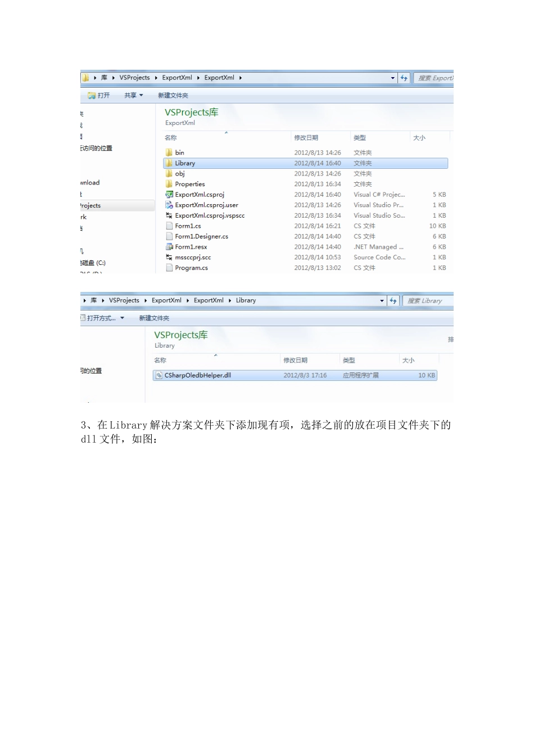
Task: Select 本地磁盘 (C:) in navigation pane
Action: (x=93, y=263)
